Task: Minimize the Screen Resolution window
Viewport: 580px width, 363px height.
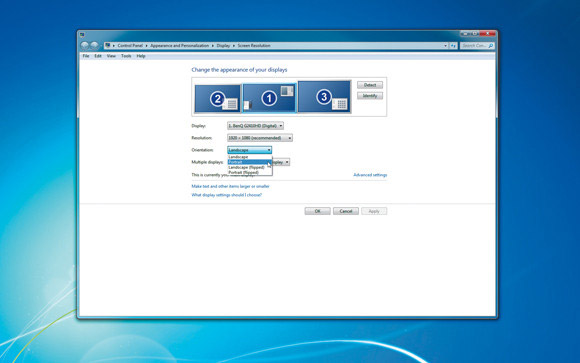Action: [x=465, y=34]
